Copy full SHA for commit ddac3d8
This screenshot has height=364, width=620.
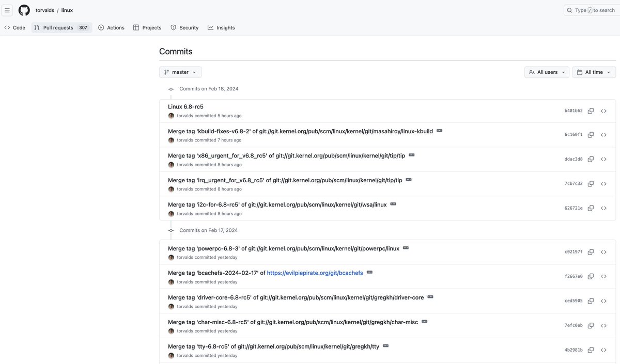[591, 159]
